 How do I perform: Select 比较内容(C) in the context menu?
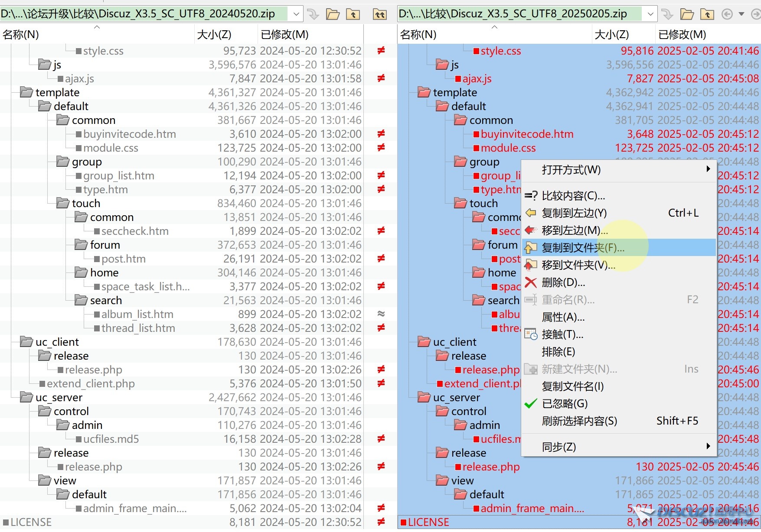click(x=573, y=196)
